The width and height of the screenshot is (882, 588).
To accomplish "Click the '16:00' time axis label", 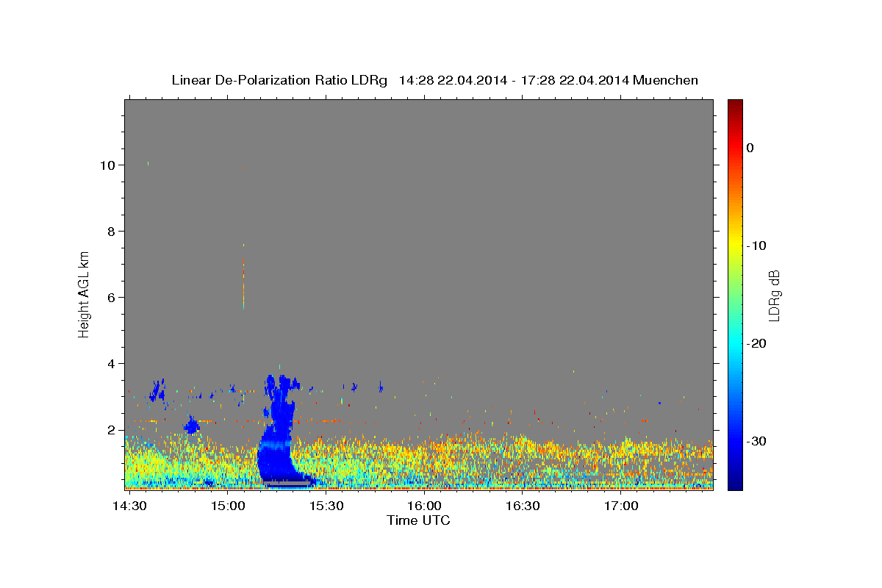I will point(424,507).
